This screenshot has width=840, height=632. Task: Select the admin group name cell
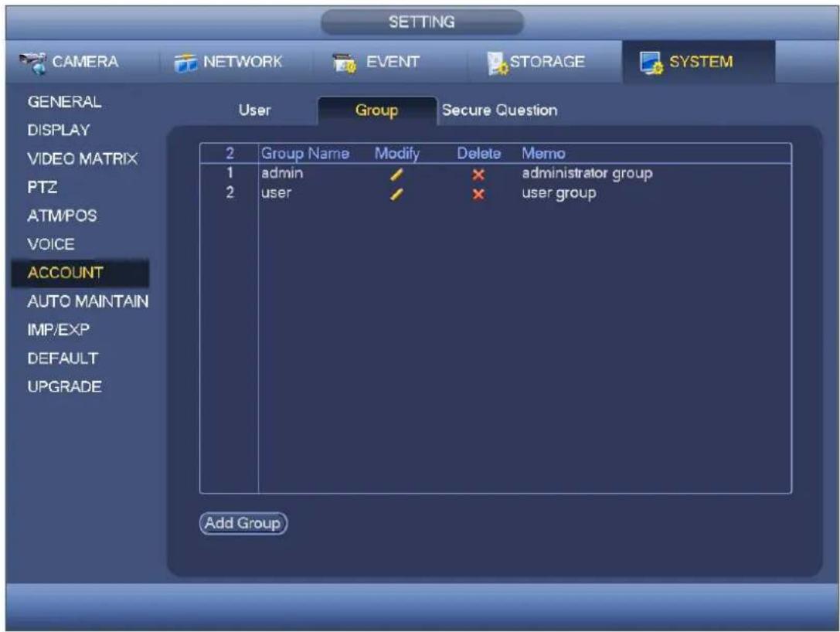point(282,173)
